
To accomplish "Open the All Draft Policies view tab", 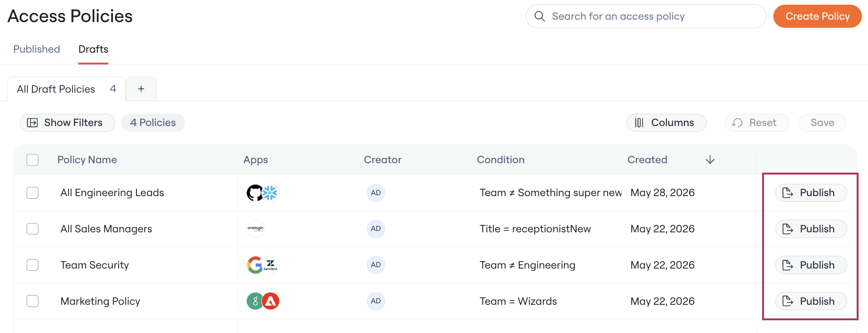I will 66,89.
